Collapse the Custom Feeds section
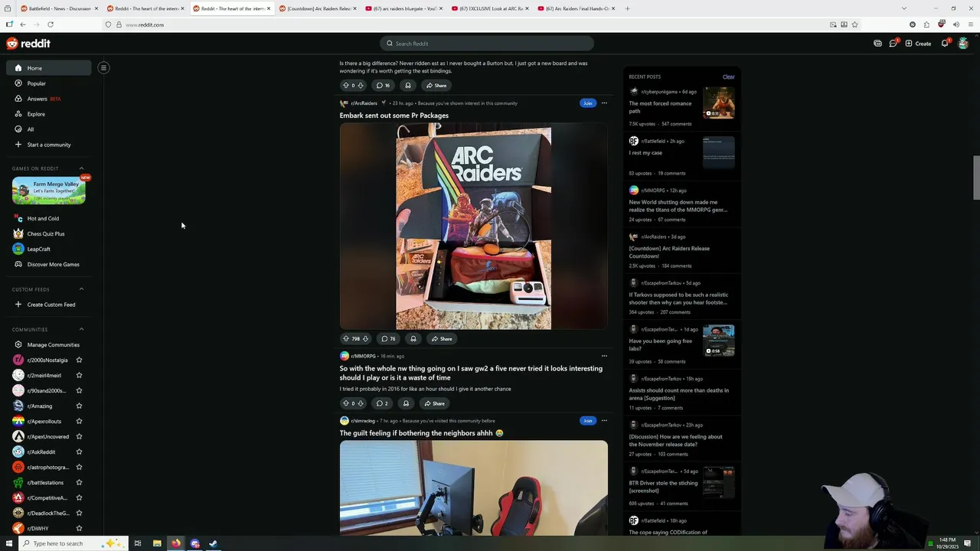The image size is (980, 551). tap(82, 289)
